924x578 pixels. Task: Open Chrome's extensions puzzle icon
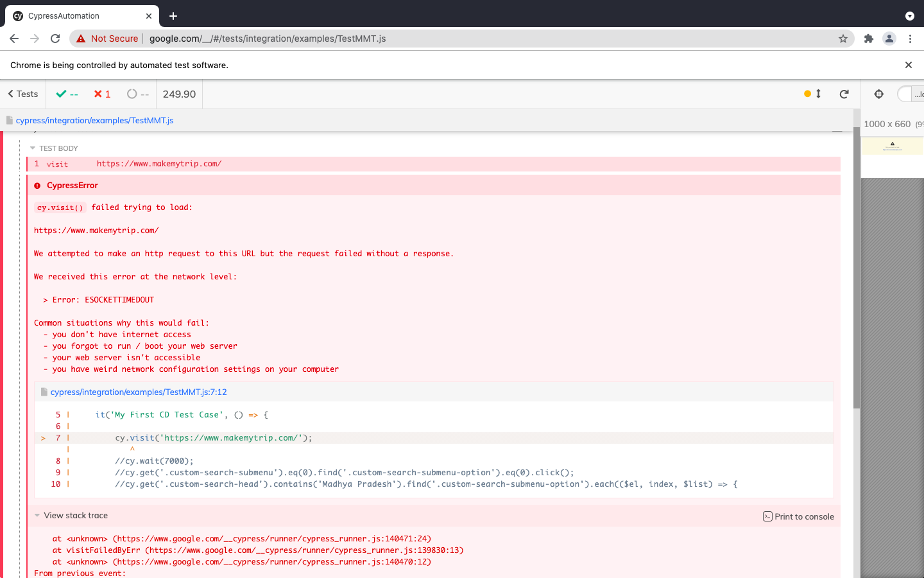click(868, 39)
